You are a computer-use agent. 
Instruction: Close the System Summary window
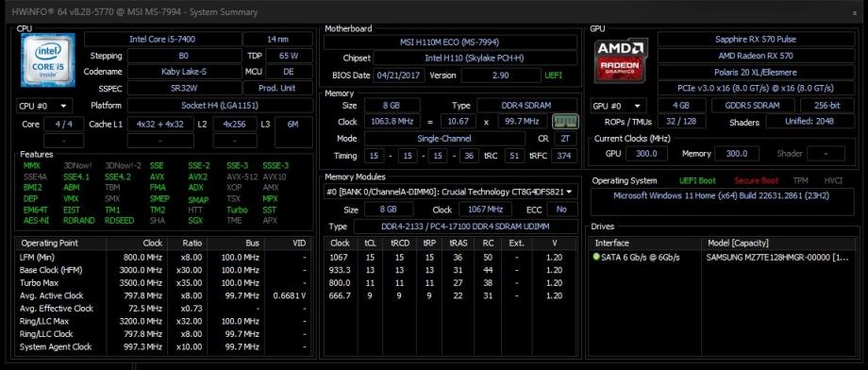coord(856,11)
